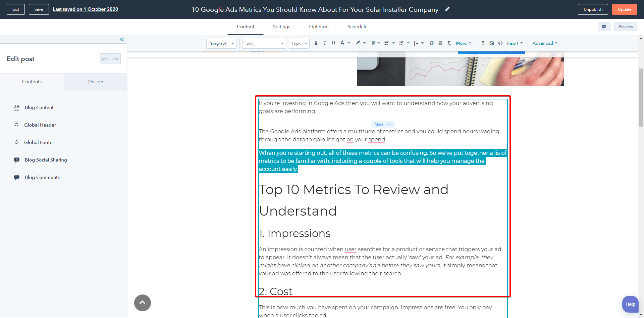Select Global Footer module
The width and height of the screenshot is (644, 318).
coord(39,142)
